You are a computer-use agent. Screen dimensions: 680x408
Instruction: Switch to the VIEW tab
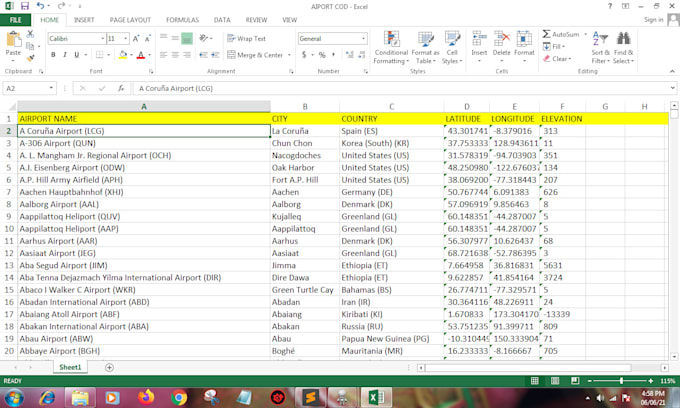tap(290, 20)
